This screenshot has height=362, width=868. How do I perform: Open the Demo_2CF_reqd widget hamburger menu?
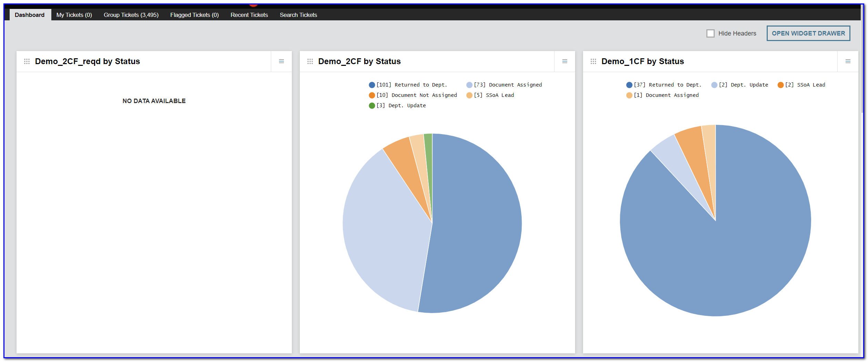(x=281, y=61)
